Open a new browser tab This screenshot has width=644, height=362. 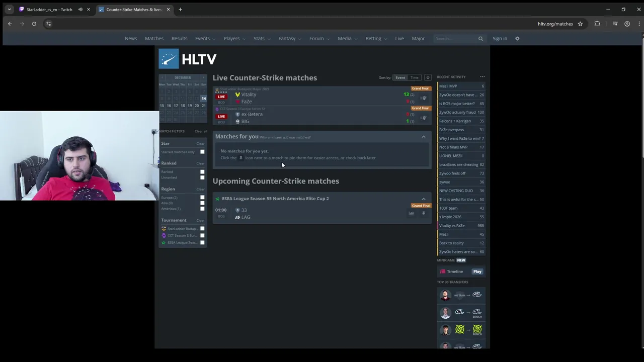(180, 10)
